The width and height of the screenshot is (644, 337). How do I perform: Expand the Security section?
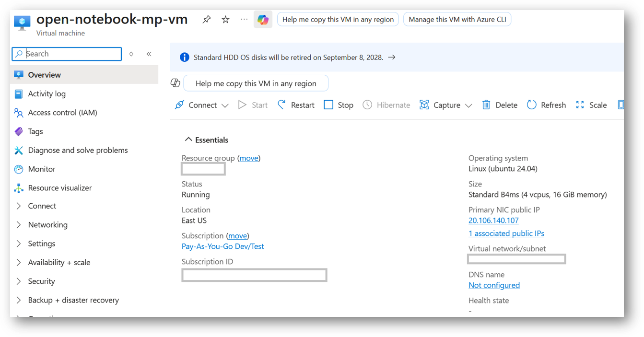click(x=19, y=281)
